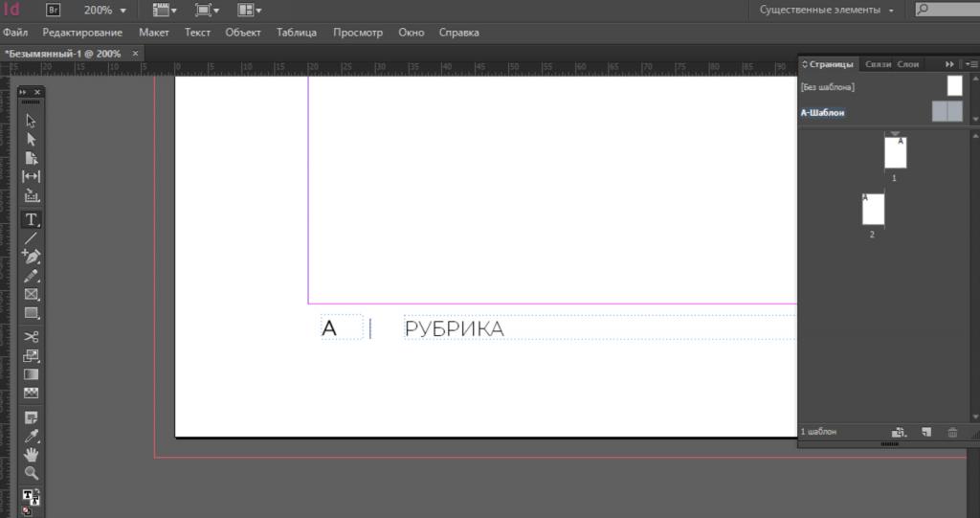The width and height of the screenshot is (980, 518).
Task: Select the page 2 thumbnail
Action: (x=873, y=210)
